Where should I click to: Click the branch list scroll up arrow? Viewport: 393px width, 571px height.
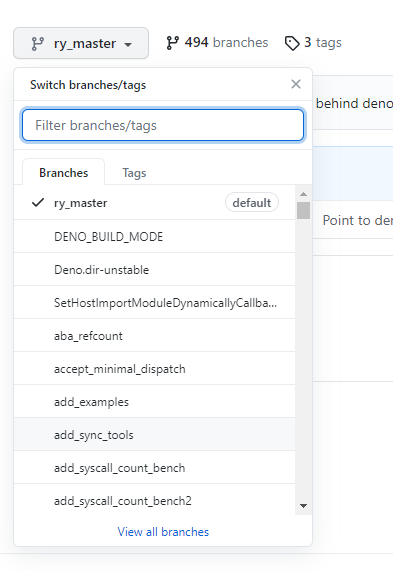(303, 194)
